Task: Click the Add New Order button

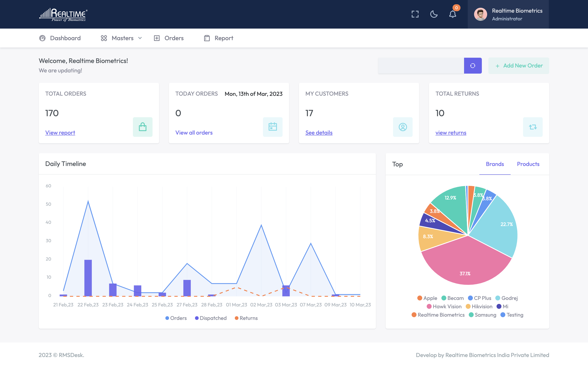Action: click(x=519, y=65)
